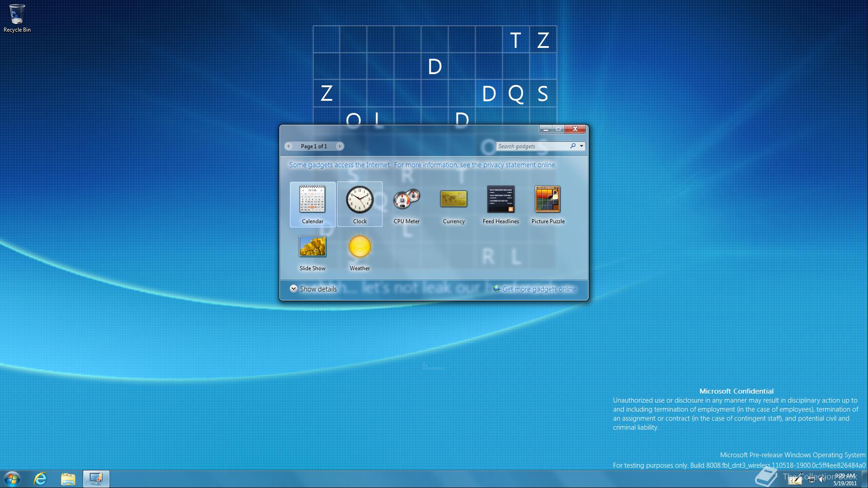Select the Feed Headlines gadget
Viewport: 868px width, 488px height.
(500, 199)
